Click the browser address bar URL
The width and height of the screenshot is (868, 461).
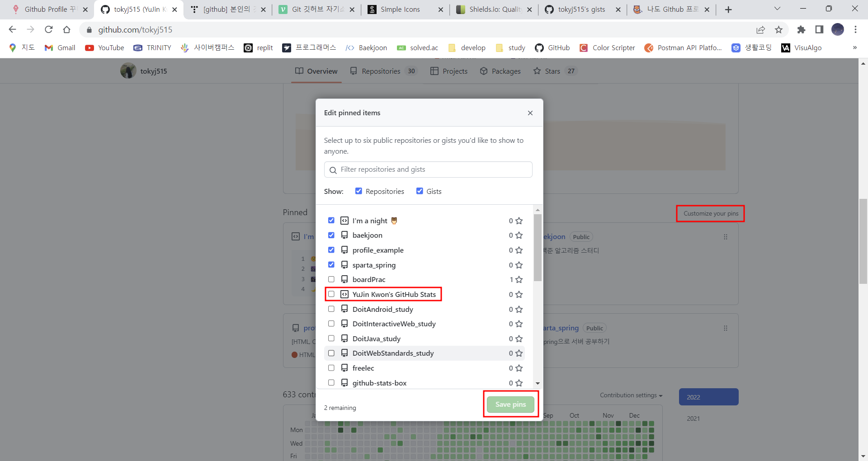coord(135,30)
